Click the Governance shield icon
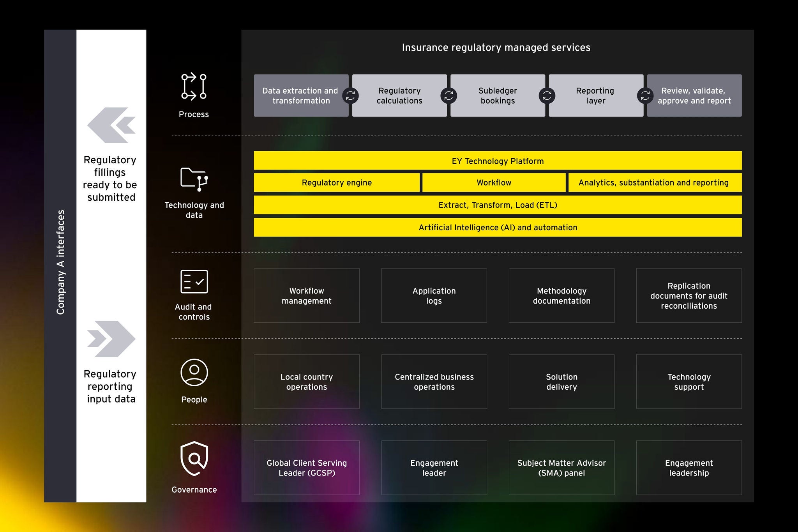This screenshot has width=798, height=532. coord(194,459)
